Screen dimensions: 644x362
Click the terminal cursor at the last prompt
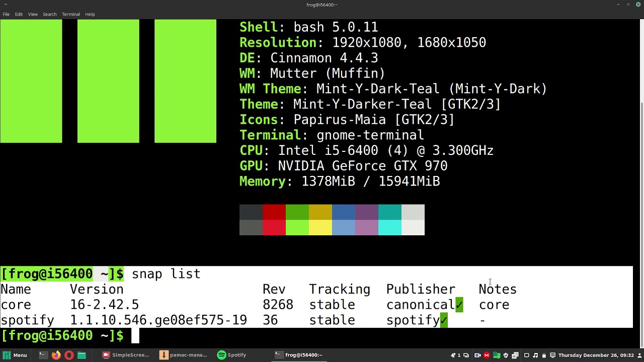[135, 335]
